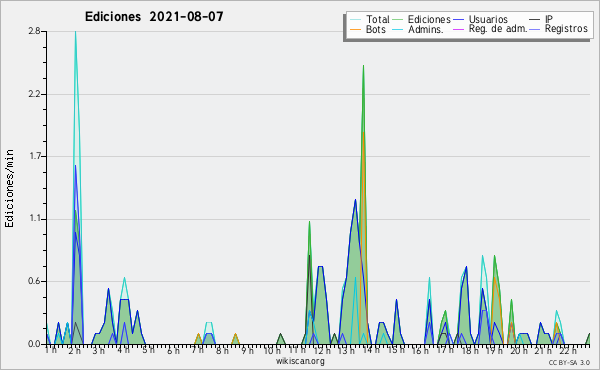The height and width of the screenshot is (370, 600).
Task: Click the '22 h' x-axis label
Action: pyautogui.click(x=568, y=350)
